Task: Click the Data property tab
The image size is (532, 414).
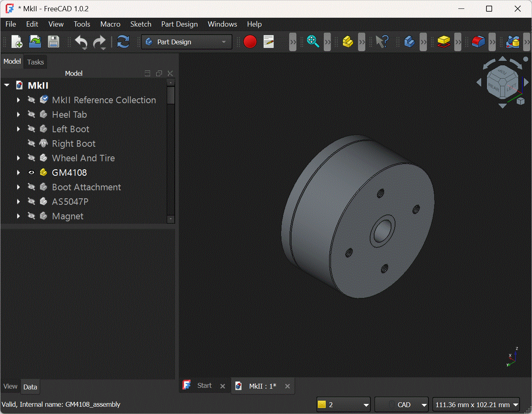Action: (x=30, y=387)
